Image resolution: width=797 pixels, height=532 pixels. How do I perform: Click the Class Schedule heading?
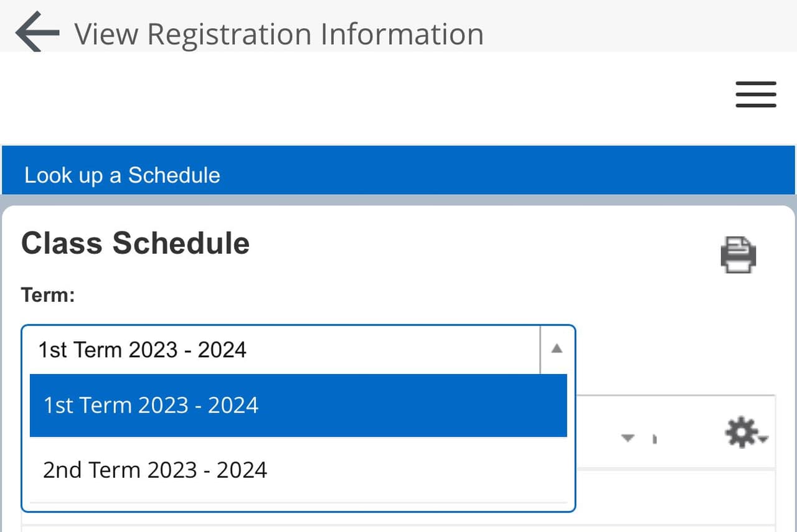(x=136, y=243)
